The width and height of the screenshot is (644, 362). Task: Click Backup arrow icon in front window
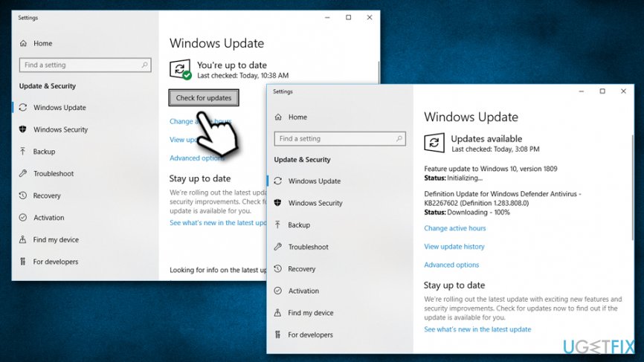point(278,225)
